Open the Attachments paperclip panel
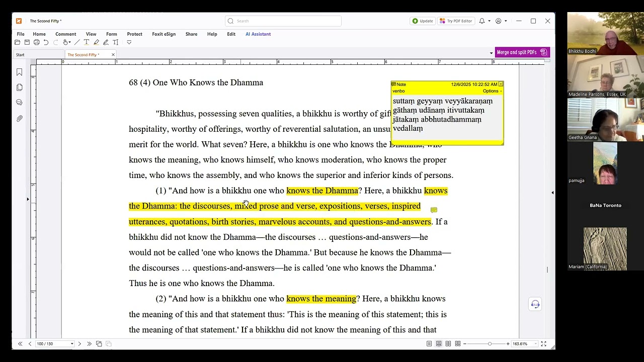 click(19, 119)
